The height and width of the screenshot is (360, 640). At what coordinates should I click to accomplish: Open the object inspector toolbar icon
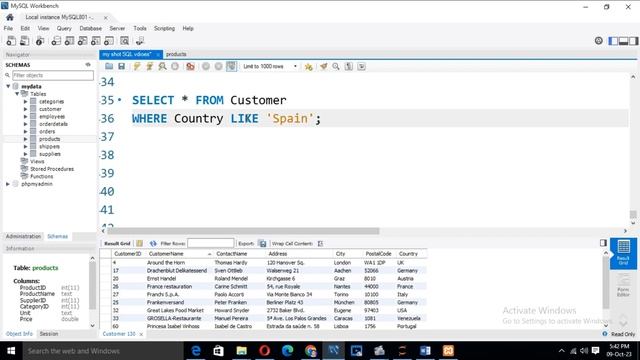pyautogui.click(x=40, y=41)
